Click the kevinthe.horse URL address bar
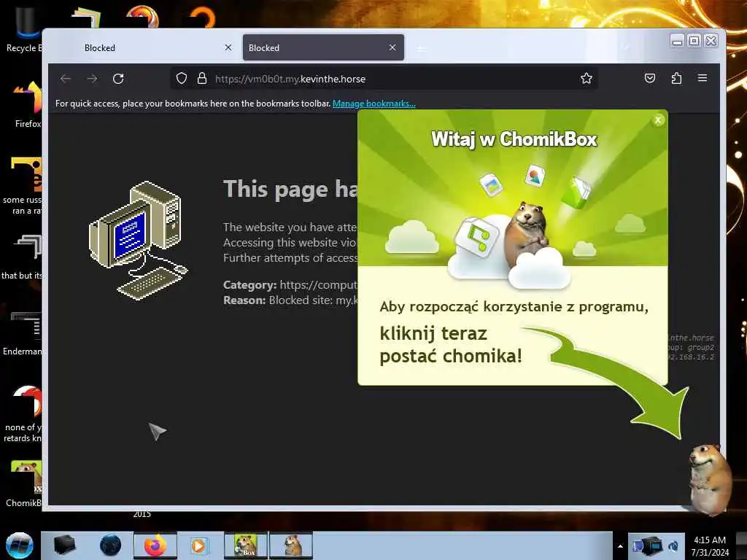 [384, 79]
